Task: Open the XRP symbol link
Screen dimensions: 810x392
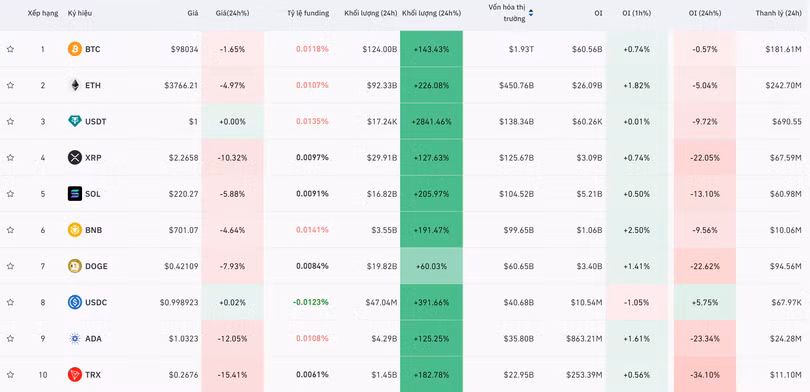Action: point(93,158)
